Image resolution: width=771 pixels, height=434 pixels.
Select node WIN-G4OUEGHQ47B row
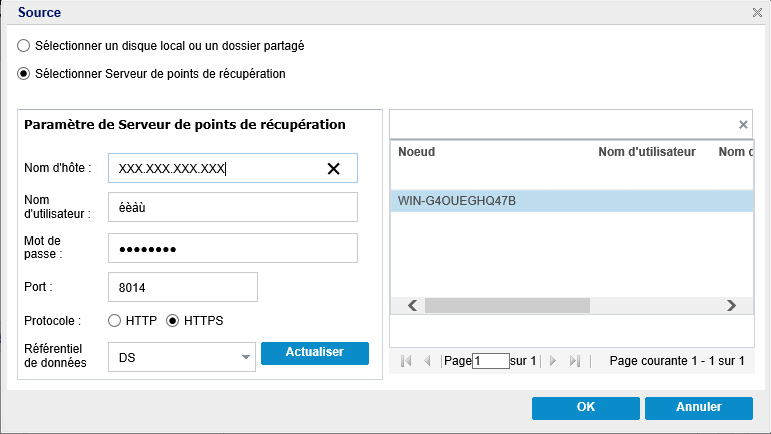(572, 201)
